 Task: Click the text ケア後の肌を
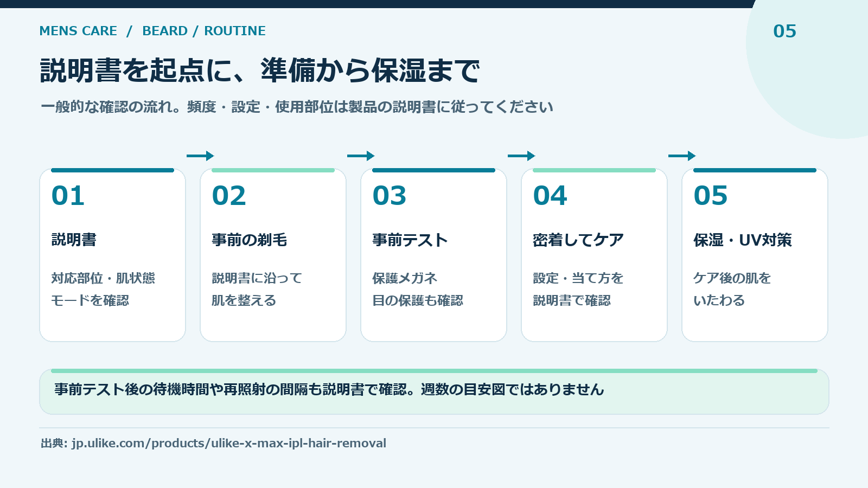pyautogui.click(x=732, y=278)
